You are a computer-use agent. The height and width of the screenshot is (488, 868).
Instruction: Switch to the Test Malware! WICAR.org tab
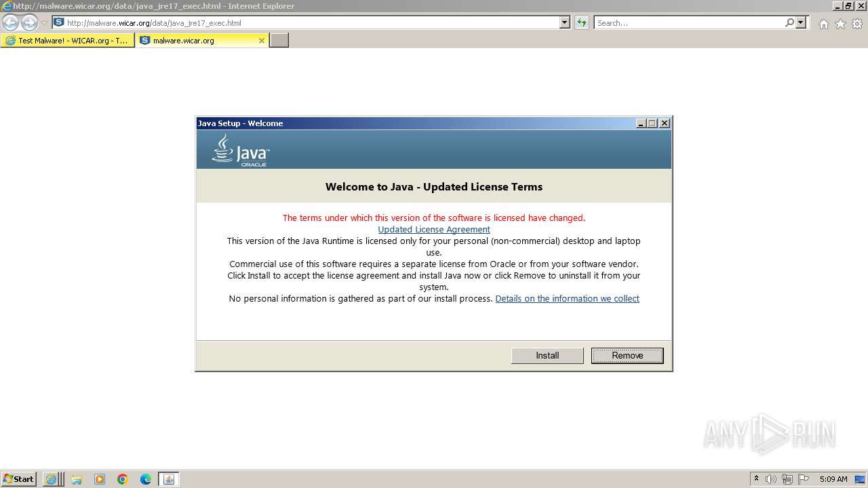[x=67, y=40]
